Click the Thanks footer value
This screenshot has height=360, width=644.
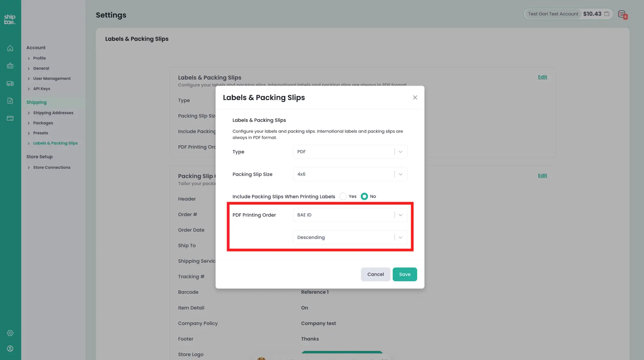pyautogui.click(x=310, y=339)
